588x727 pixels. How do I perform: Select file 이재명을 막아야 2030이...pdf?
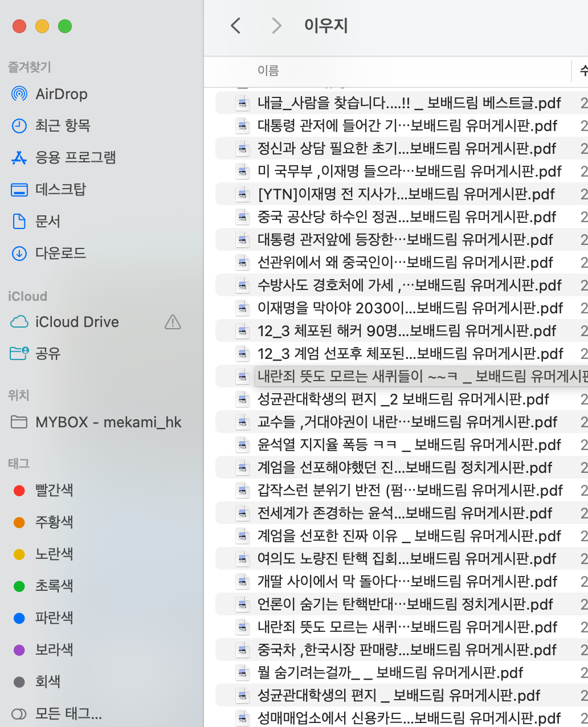(x=410, y=308)
